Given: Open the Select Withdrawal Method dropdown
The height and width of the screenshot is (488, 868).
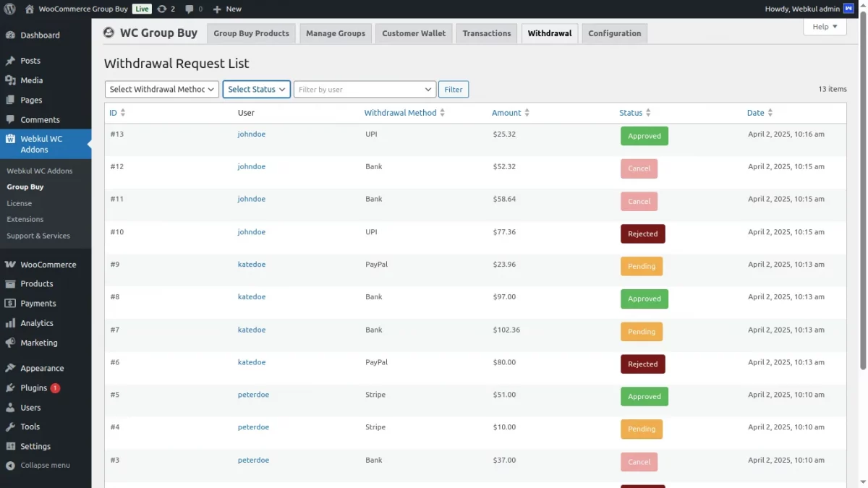Looking at the screenshot, I should [161, 89].
